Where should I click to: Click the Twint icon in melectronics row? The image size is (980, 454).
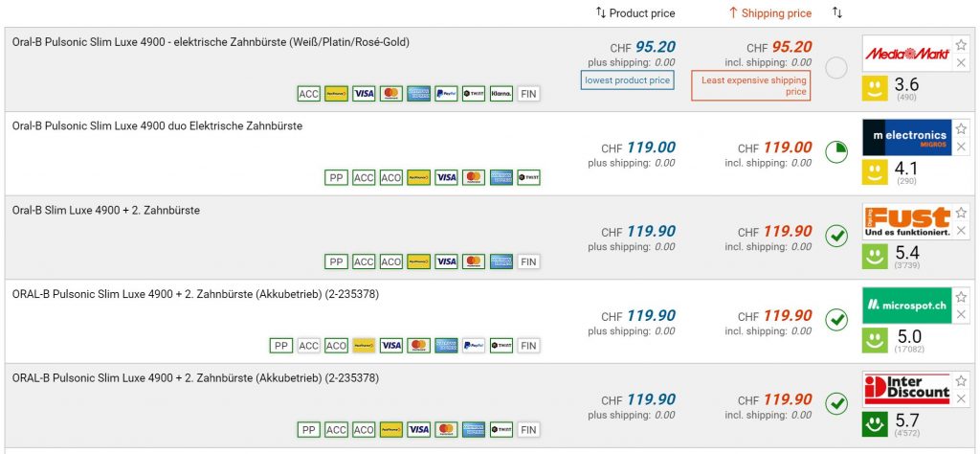click(x=528, y=177)
